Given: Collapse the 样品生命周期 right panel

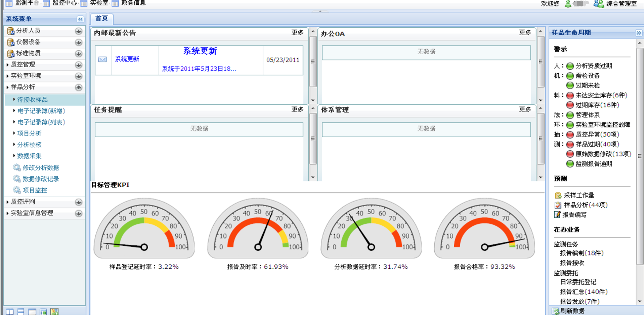Looking at the screenshot, I should click(x=638, y=33).
